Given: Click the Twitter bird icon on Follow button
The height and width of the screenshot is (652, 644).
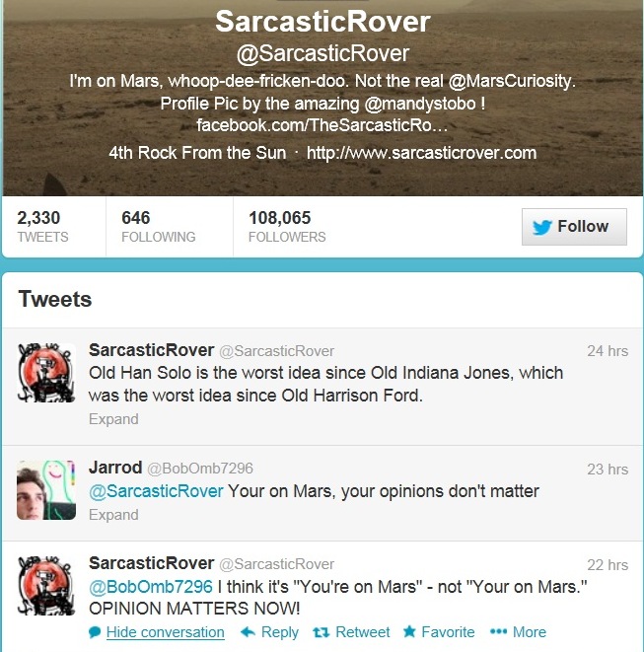Looking at the screenshot, I should click(x=541, y=228).
